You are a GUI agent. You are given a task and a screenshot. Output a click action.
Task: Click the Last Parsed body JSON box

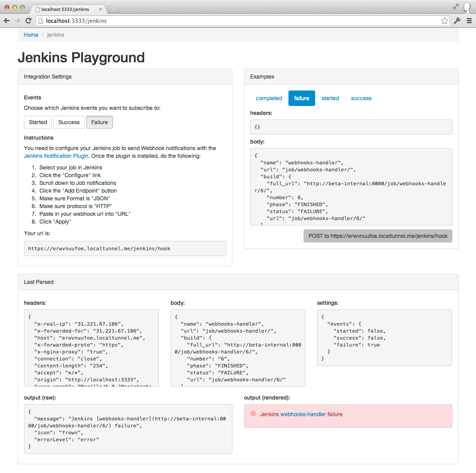click(238, 348)
